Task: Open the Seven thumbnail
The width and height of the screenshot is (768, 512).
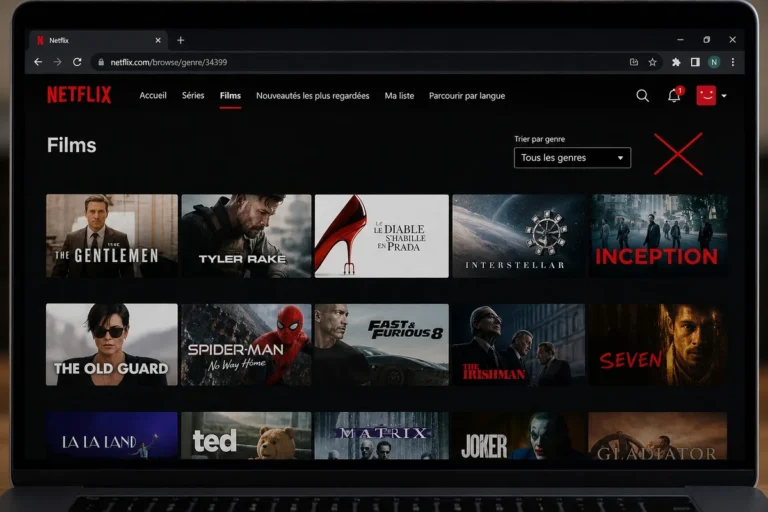Action: tap(658, 344)
